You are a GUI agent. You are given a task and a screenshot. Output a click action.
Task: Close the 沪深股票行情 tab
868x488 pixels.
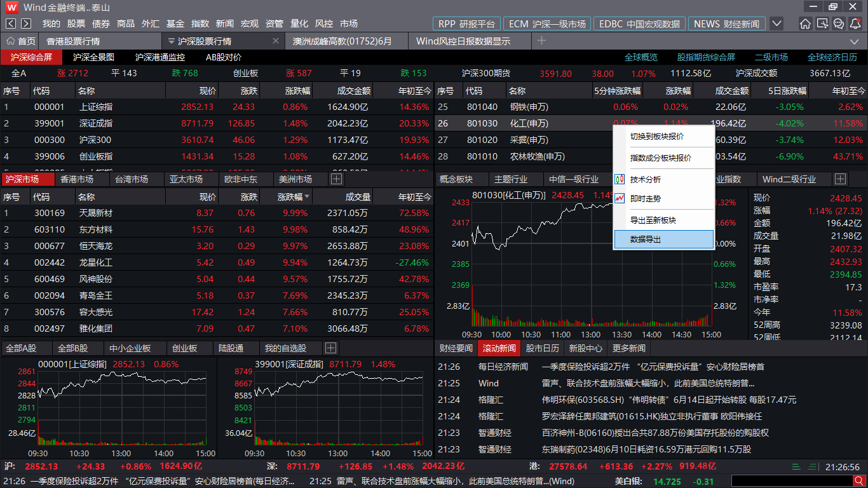point(276,41)
